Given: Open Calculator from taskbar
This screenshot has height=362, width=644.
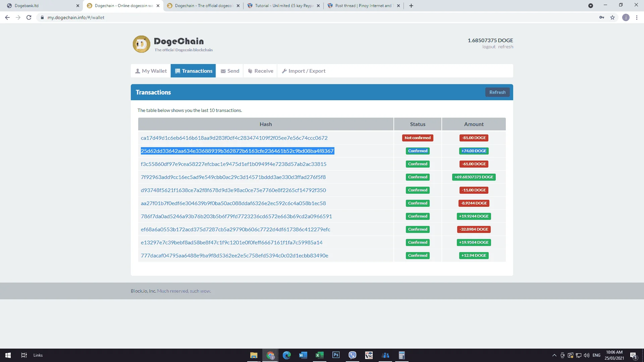Looking at the screenshot, I should (401, 355).
